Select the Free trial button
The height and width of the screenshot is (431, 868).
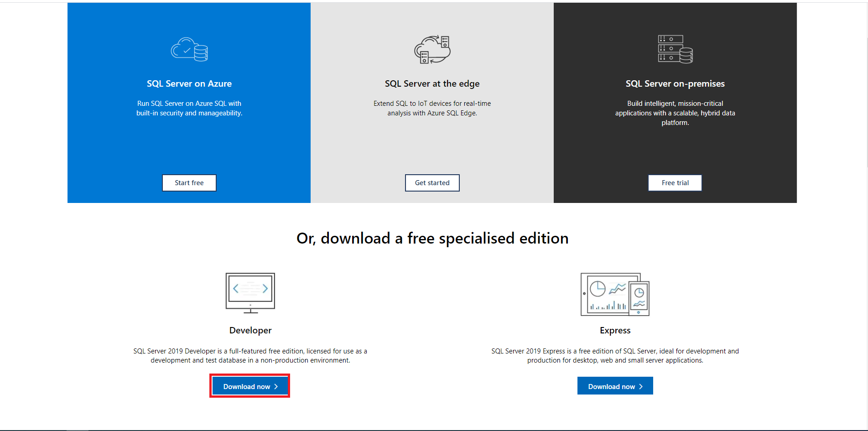(675, 183)
